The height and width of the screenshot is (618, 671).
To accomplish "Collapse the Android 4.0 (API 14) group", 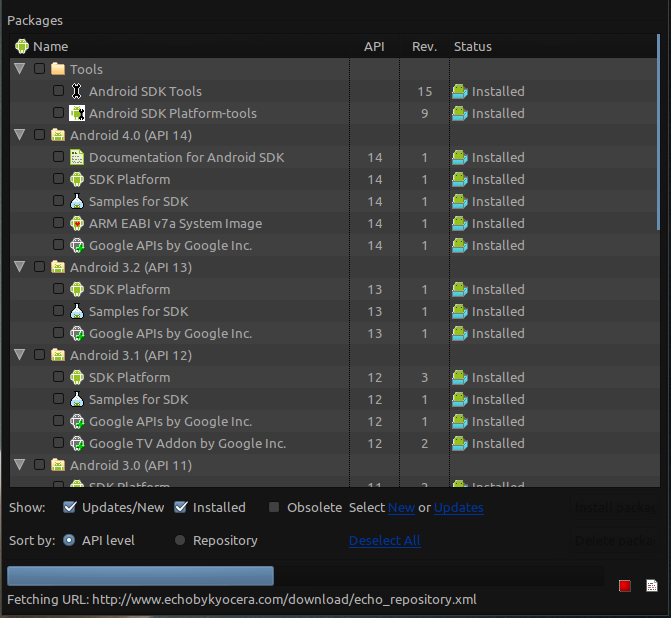I will coord(20,135).
